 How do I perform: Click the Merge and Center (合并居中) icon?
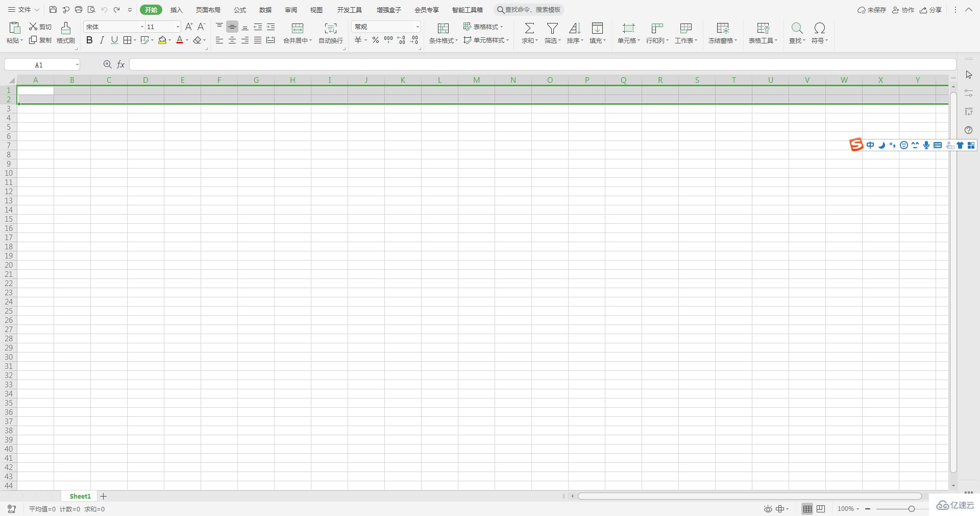coord(298,28)
